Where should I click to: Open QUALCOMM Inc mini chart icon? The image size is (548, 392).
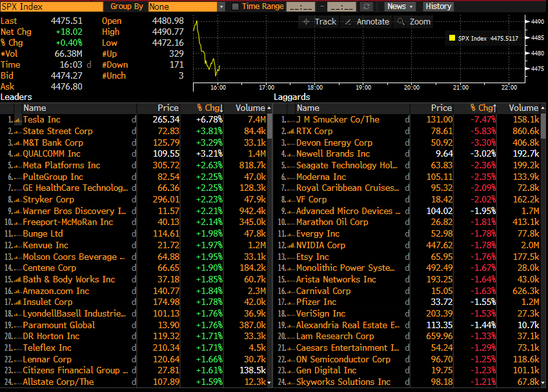point(17,154)
